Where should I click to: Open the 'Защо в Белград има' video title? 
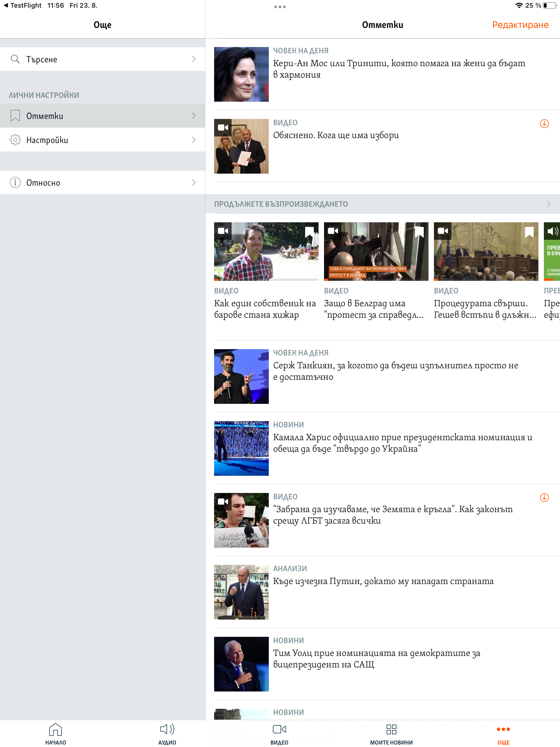[374, 309]
